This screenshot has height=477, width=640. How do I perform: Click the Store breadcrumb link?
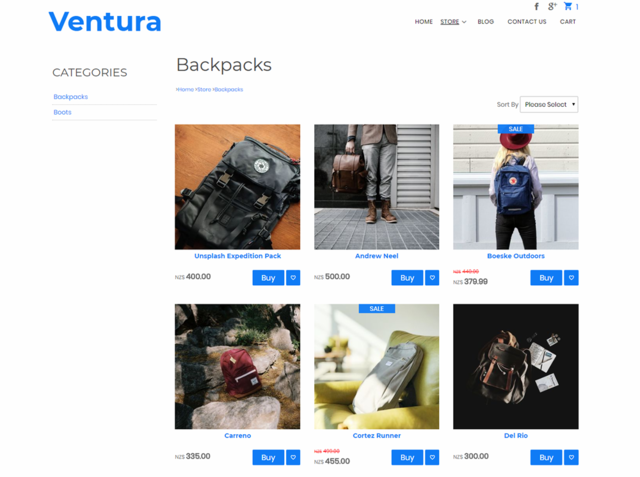pyautogui.click(x=204, y=89)
